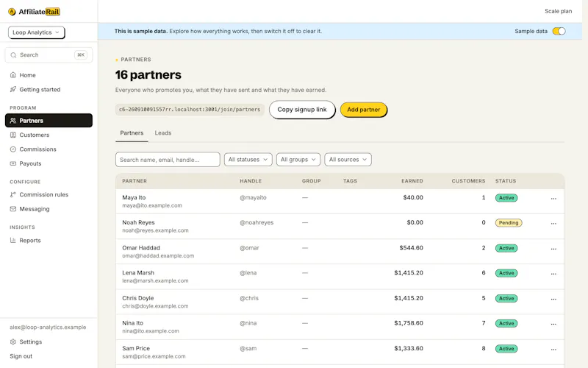Expand the All groups filter
This screenshot has width=588, height=368.
[298, 160]
